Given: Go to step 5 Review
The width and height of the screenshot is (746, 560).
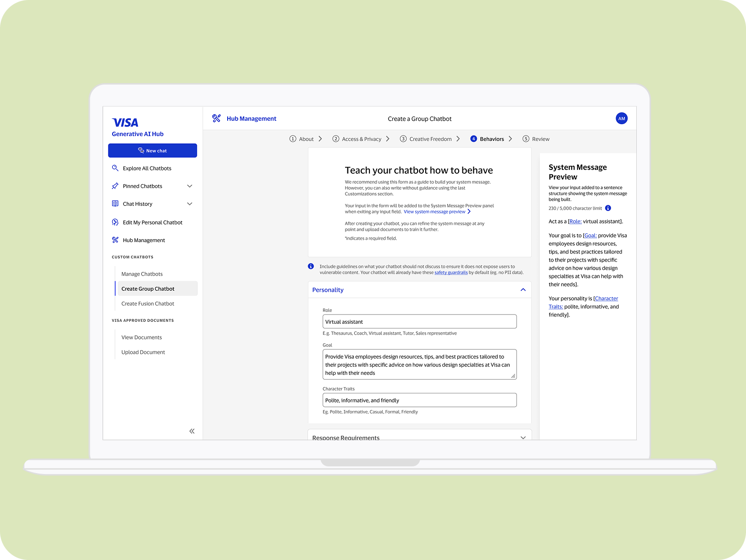Looking at the screenshot, I should [x=536, y=139].
